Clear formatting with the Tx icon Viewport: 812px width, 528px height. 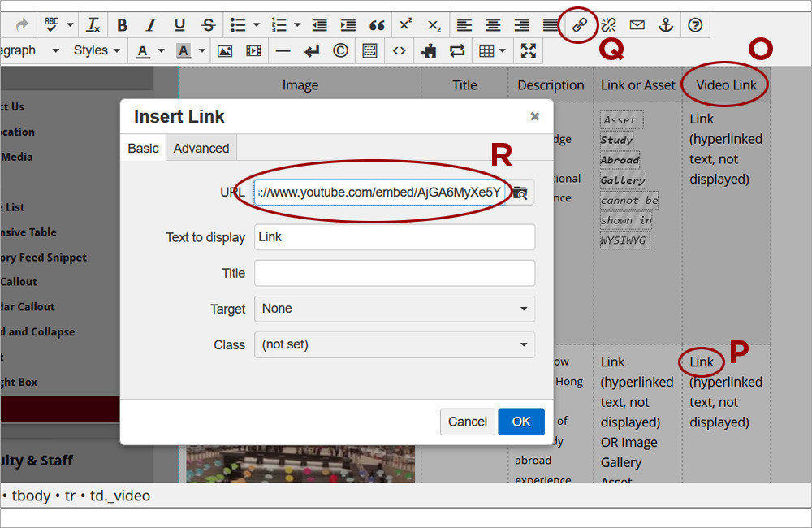click(x=93, y=25)
